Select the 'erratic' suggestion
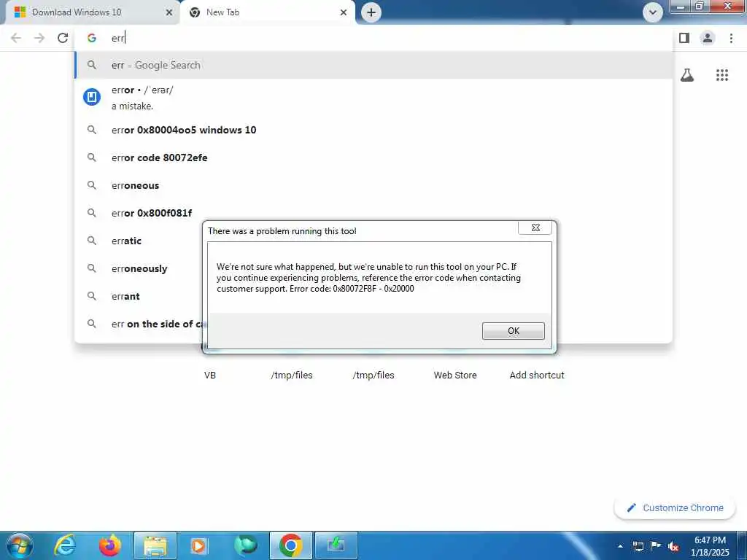This screenshot has height=560, width=747. (x=138, y=241)
